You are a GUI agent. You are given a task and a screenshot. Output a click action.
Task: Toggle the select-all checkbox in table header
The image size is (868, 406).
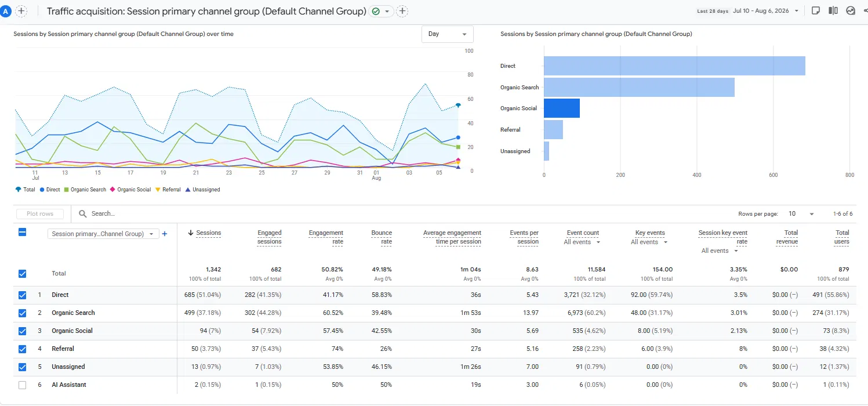click(22, 232)
